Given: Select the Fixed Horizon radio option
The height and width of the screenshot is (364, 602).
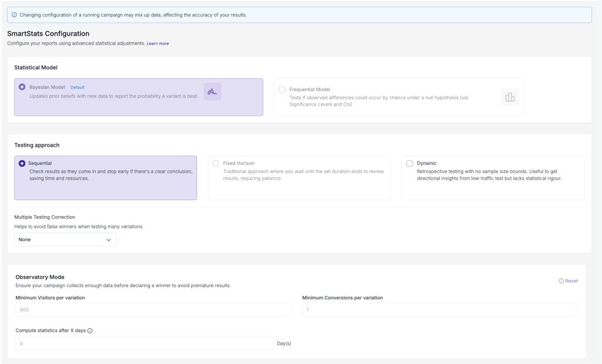Looking at the screenshot, I should coord(216,163).
